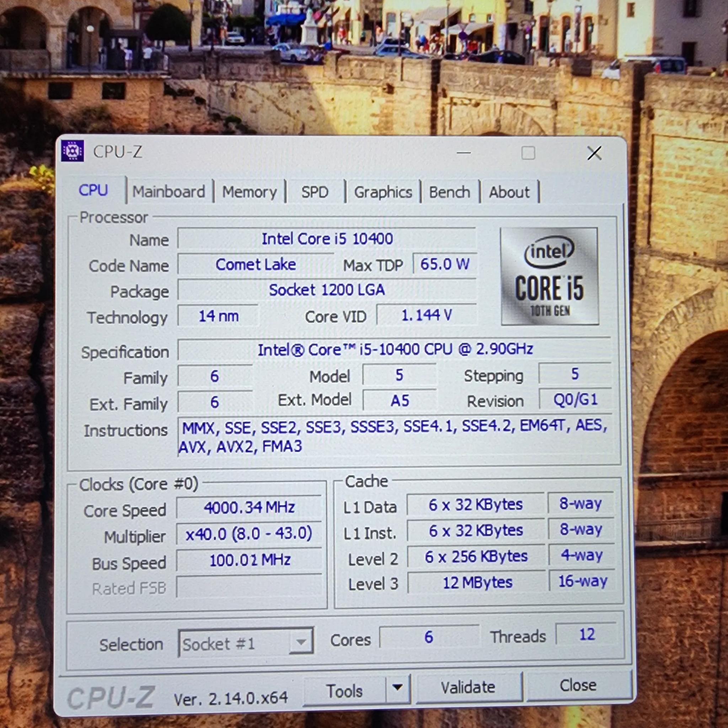The height and width of the screenshot is (728, 728).
Task: Click the Close button
Action: [578, 685]
